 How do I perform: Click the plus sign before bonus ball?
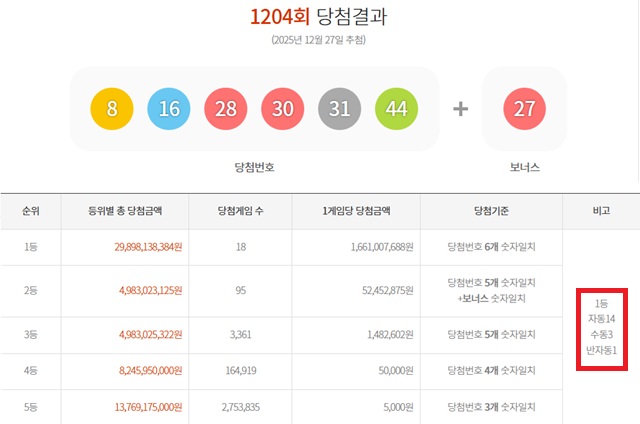pyautogui.click(x=461, y=109)
